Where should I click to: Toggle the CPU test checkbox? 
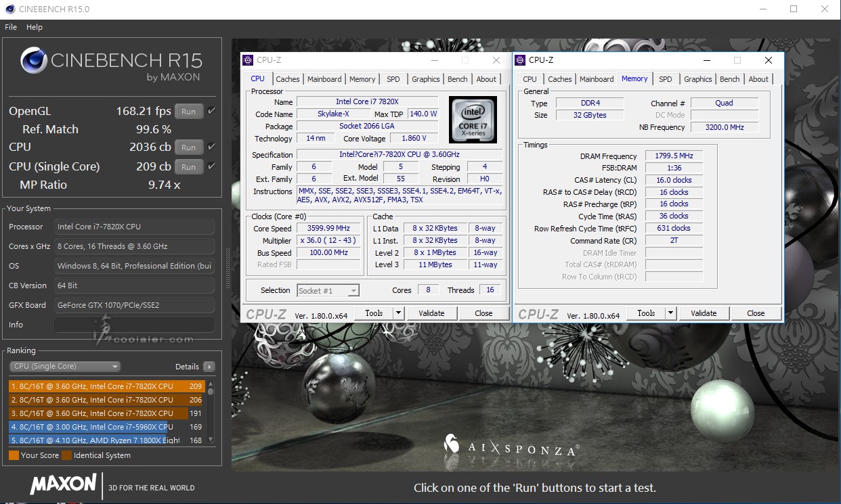pyautogui.click(x=212, y=147)
